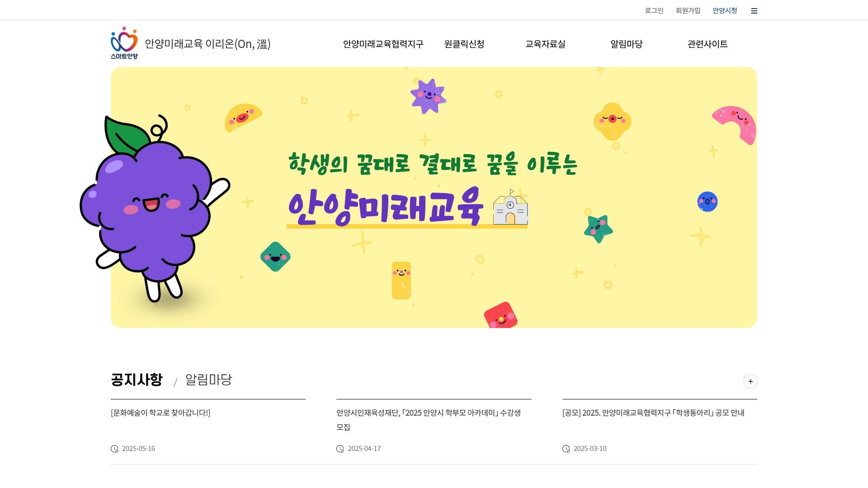Click the 로그인 link
Screen dimensions: 868x488
[654, 10]
